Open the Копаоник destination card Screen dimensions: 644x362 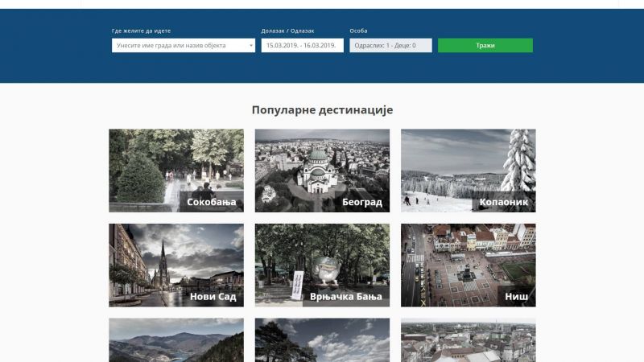469,171
